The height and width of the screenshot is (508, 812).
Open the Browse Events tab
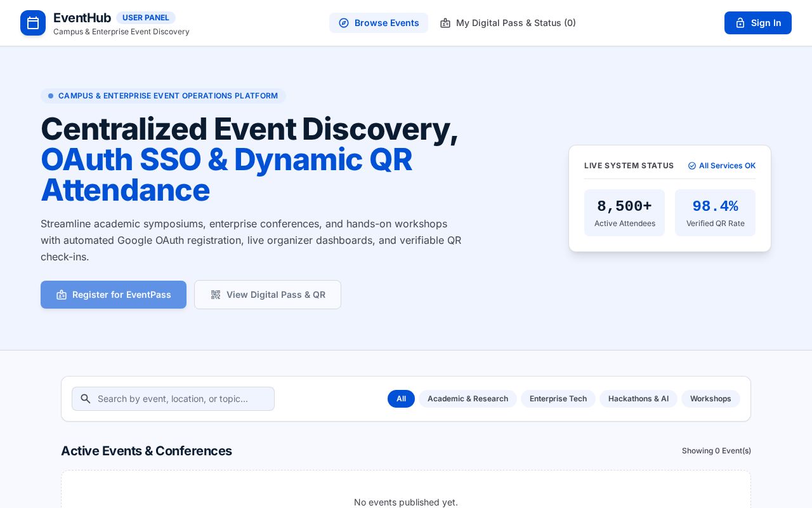(379, 23)
